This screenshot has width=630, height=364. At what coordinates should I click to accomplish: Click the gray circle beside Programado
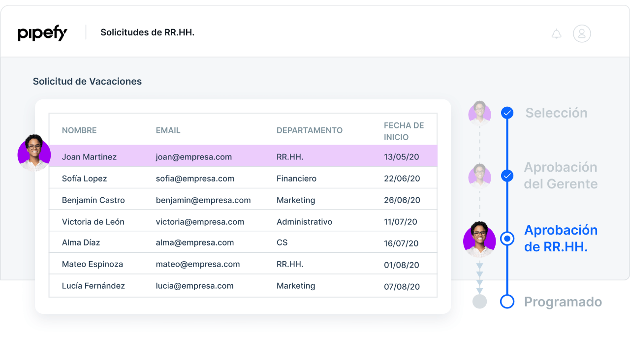(x=479, y=302)
